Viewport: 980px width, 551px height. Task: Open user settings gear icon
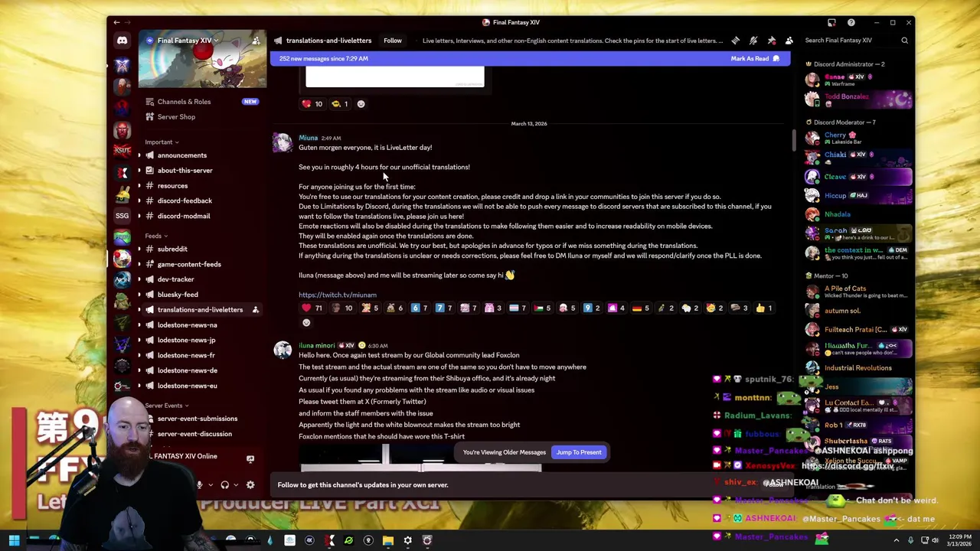tap(250, 484)
